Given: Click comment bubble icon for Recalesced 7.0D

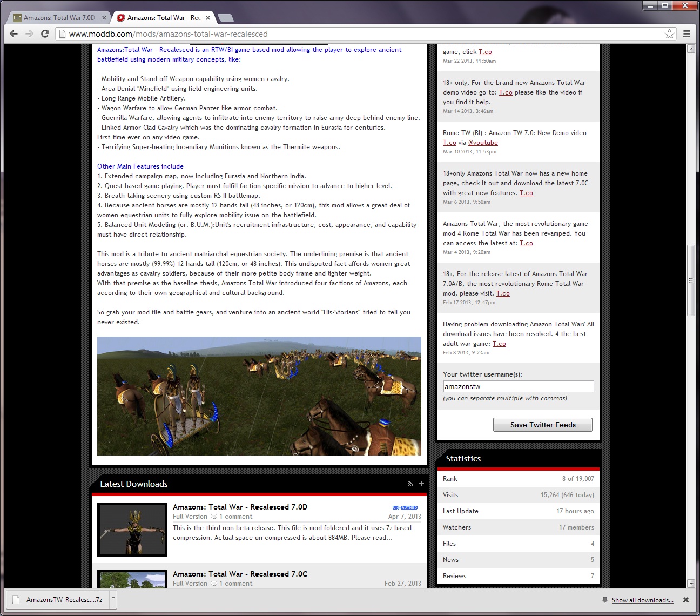Looking at the screenshot, I should [x=214, y=517].
